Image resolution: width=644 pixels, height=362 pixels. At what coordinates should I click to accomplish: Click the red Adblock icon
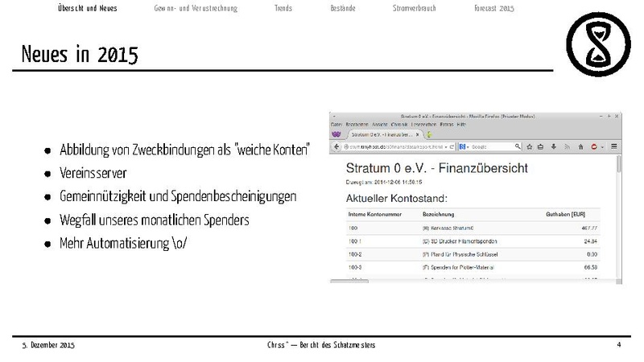coord(594,146)
